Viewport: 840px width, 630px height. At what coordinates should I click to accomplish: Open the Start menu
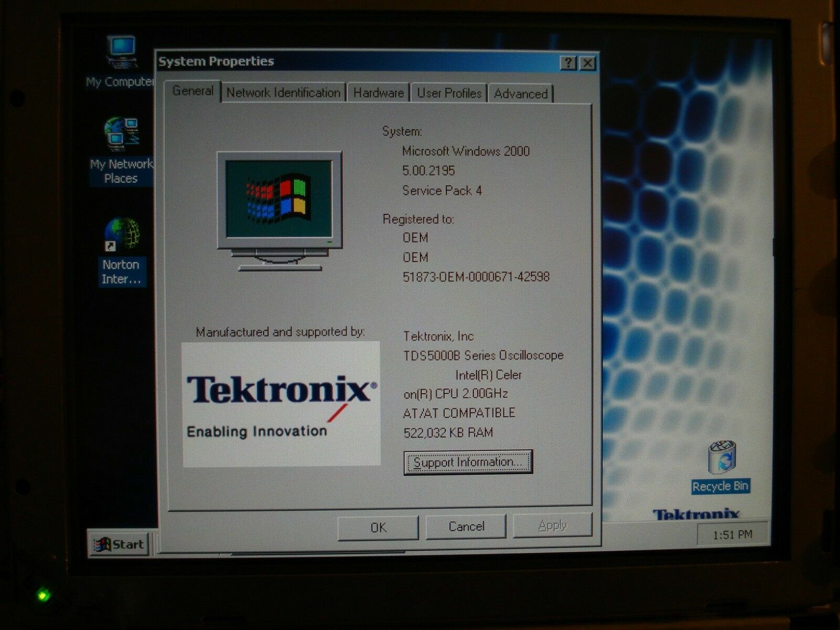pos(119,544)
